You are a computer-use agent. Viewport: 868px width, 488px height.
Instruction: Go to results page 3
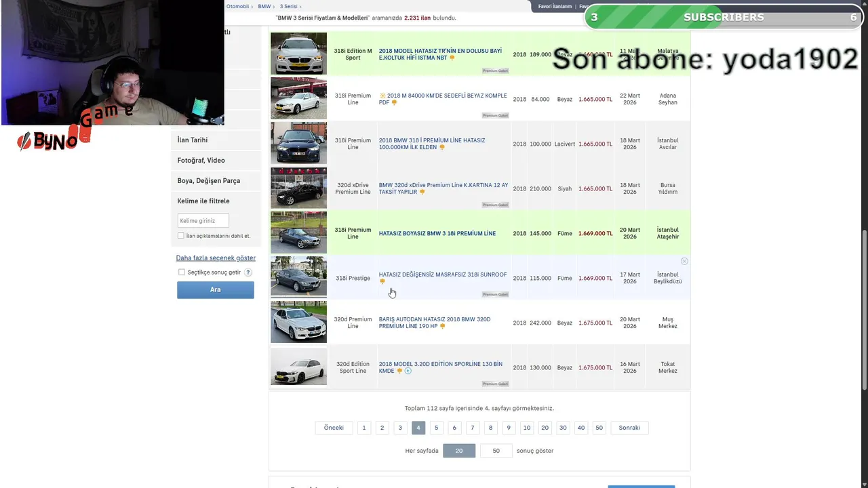click(400, 428)
